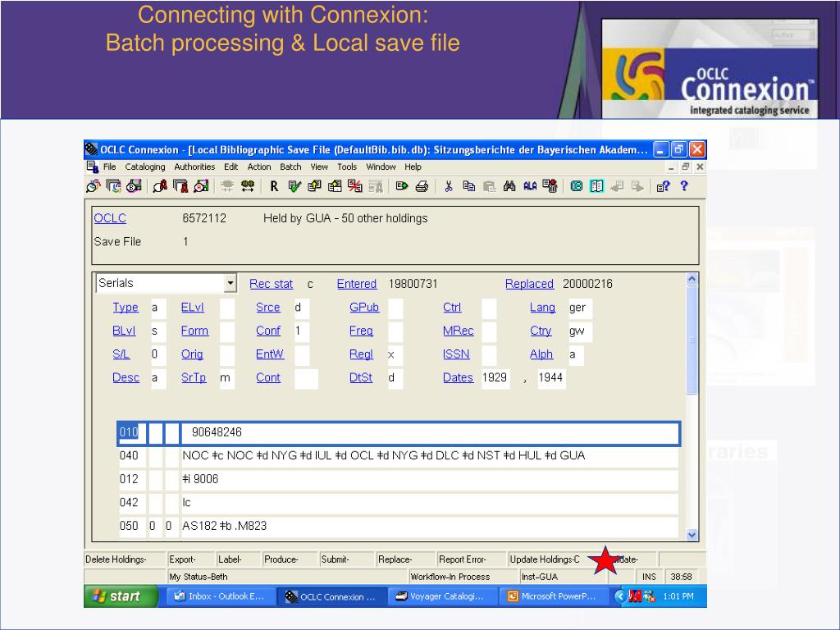Open the File menu
The width and height of the screenshot is (840, 630).
click(x=109, y=167)
